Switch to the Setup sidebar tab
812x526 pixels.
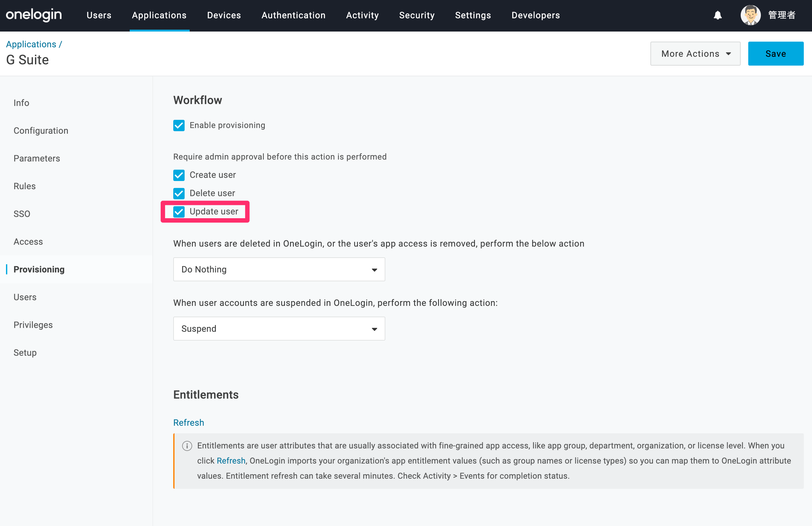pyautogui.click(x=25, y=353)
